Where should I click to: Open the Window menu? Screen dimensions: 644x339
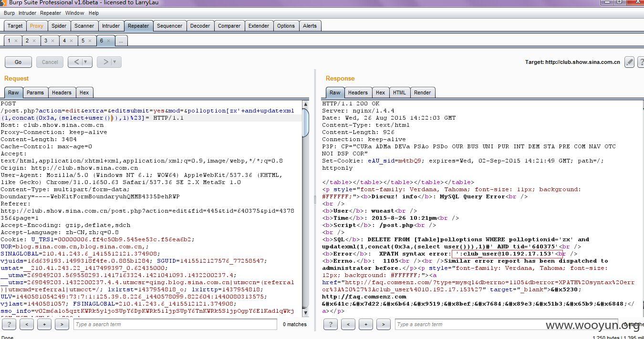click(74, 13)
